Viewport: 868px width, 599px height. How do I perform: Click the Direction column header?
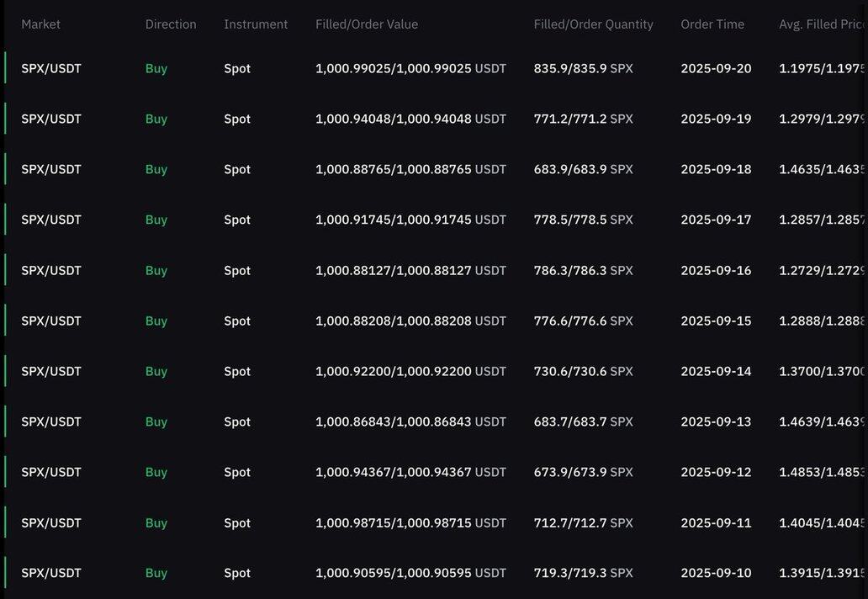pos(171,24)
